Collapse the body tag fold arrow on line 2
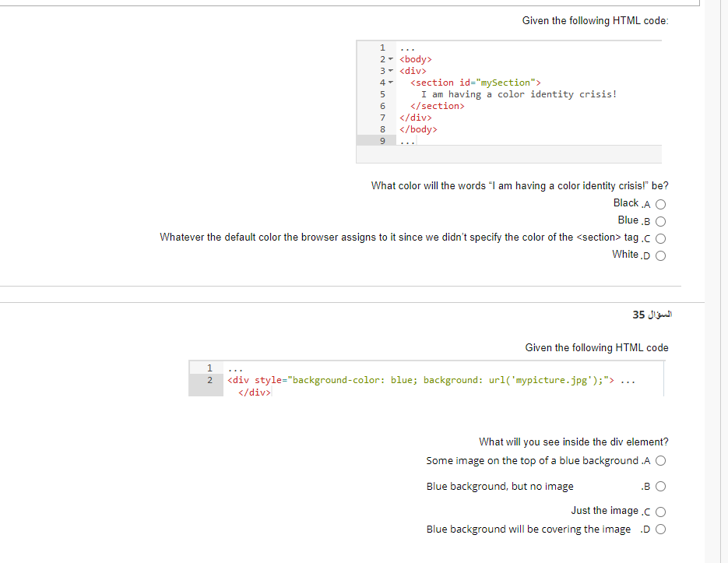Image resolution: width=728 pixels, height=563 pixels. (x=390, y=59)
